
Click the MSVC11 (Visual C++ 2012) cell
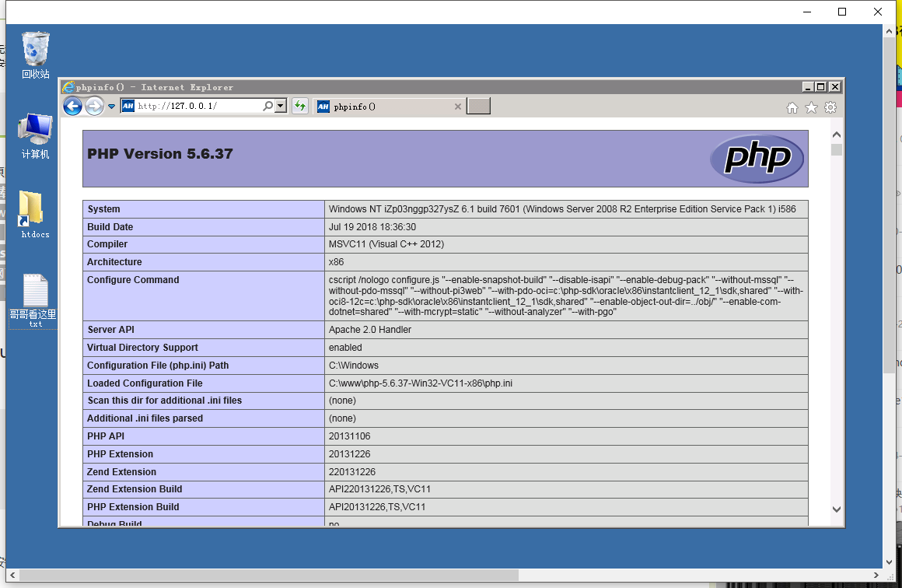pyautogui.click(x=566, y=244)
